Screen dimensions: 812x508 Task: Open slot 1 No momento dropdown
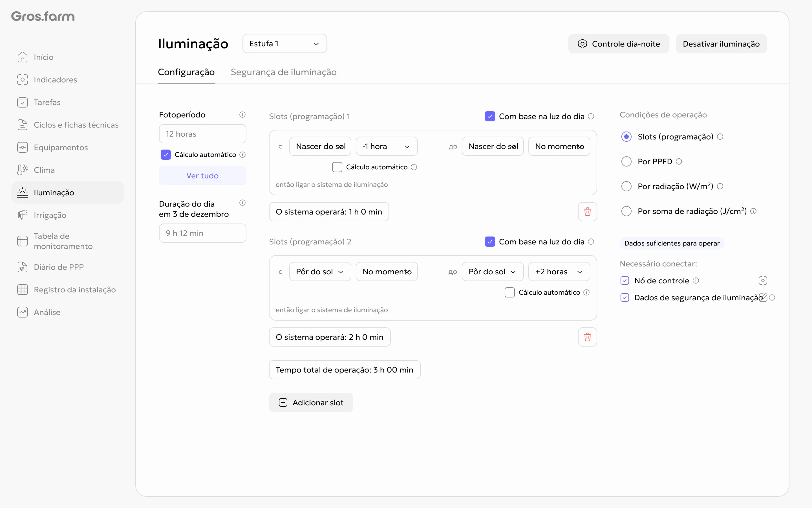pos(559,146)
